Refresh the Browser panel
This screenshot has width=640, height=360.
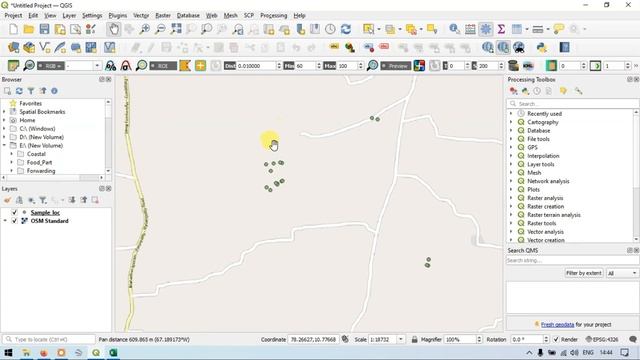click(19, 91)
